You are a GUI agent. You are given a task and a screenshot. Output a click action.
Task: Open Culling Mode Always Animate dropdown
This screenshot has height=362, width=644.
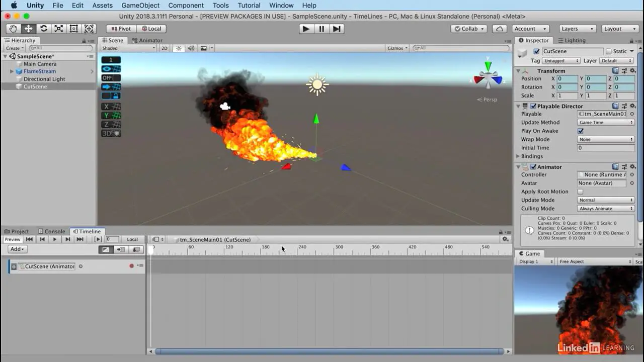pos(606,209)
